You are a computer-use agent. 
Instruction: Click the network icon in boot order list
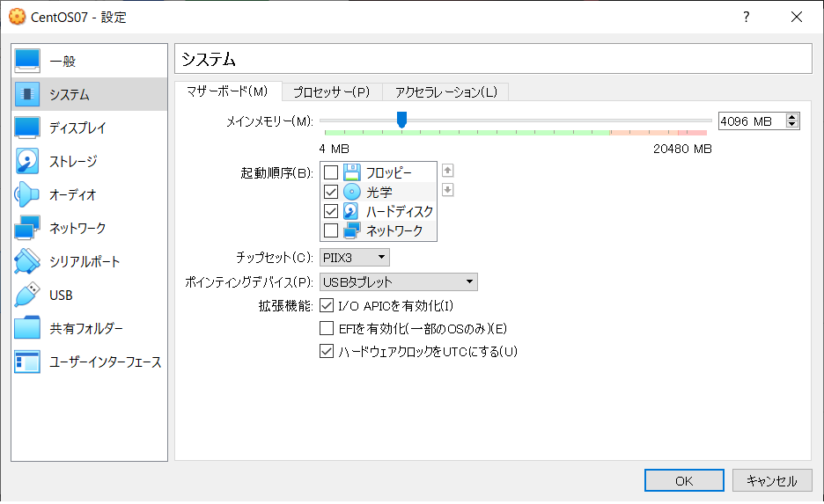point(351,230)
